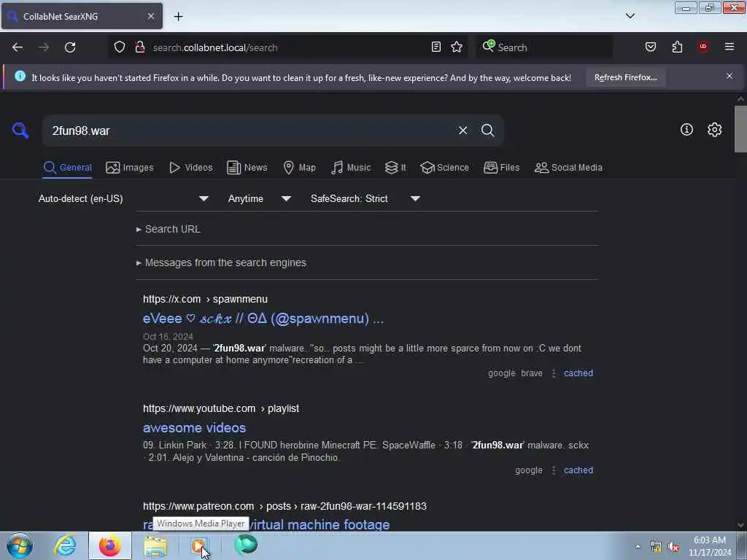Open the Anytime time range dropdown
The width and height of the screenshot is (747, 560).
260,198
